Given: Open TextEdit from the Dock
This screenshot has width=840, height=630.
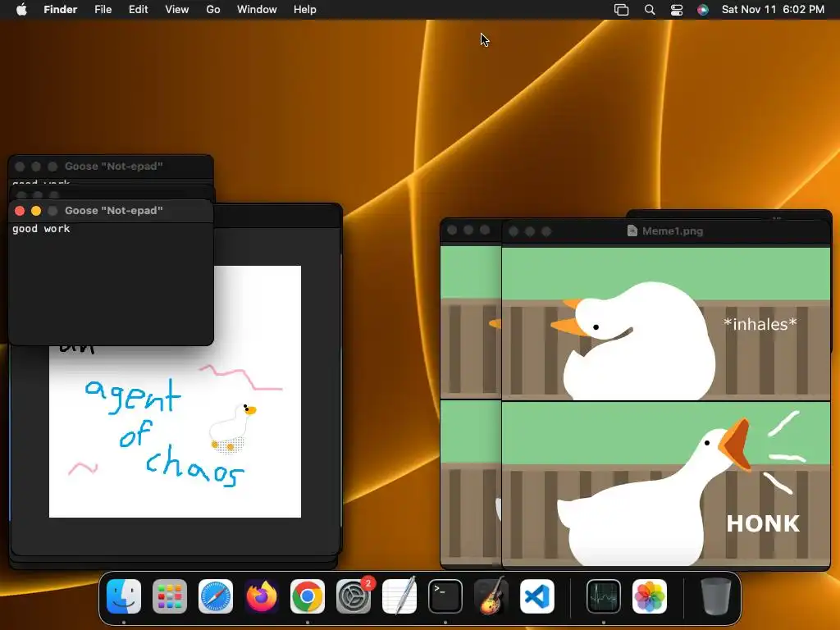Looking at the screenshot, I should tap(399, 596).
